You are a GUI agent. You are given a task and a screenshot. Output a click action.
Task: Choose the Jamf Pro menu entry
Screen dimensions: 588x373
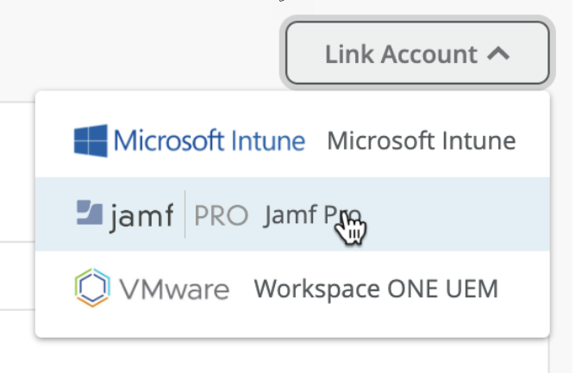pyautogui.click(x=291, y=214)
